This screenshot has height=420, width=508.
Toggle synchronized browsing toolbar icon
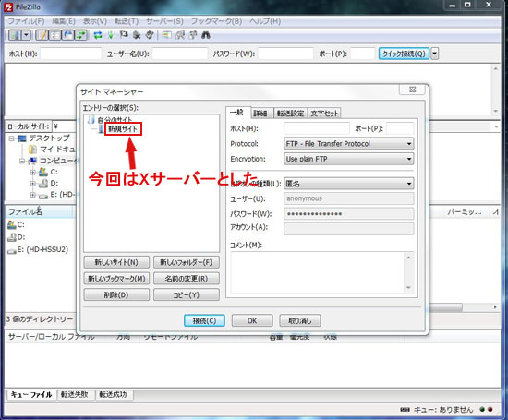[193, 35]
